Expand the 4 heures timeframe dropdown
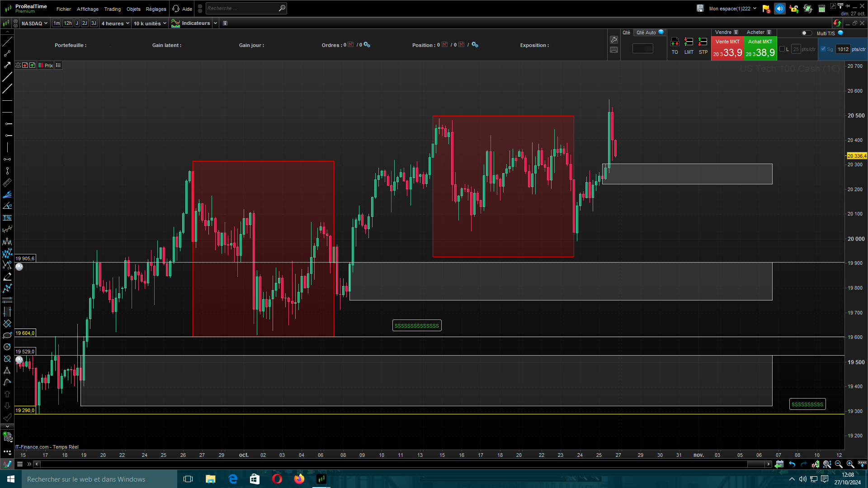 click(x=115, y=23)
